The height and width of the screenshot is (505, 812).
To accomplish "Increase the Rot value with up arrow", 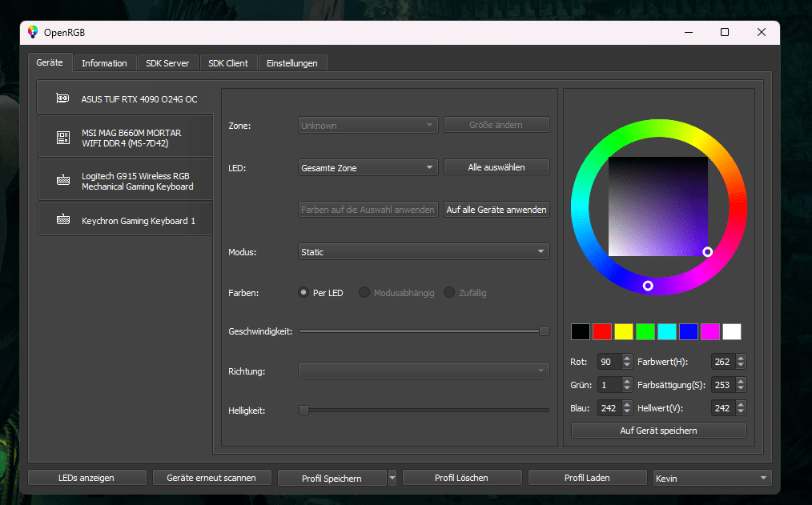I will pyautogui.click(x=627, y=358).
